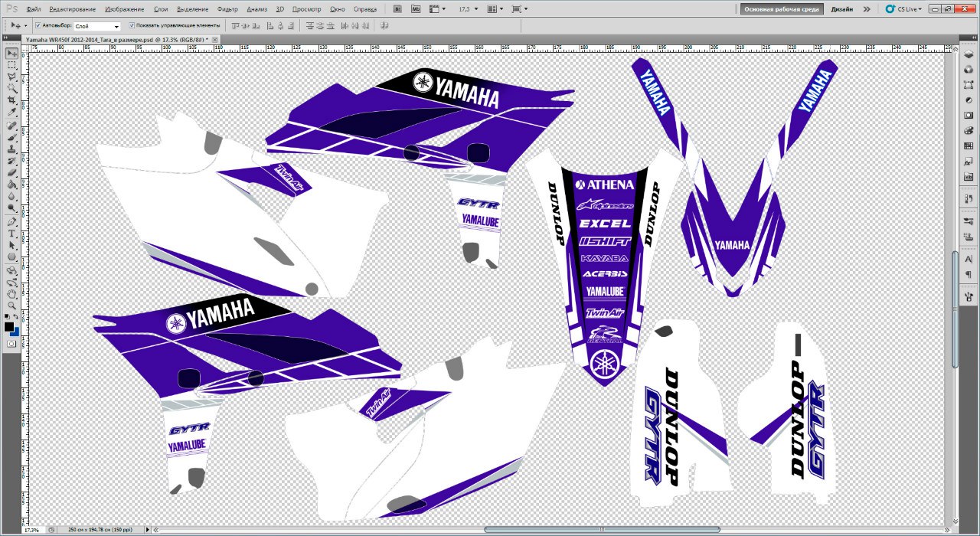Select the Zoom tool
Viewport: 980px width, 536px height.
click(x=12, y=306)
